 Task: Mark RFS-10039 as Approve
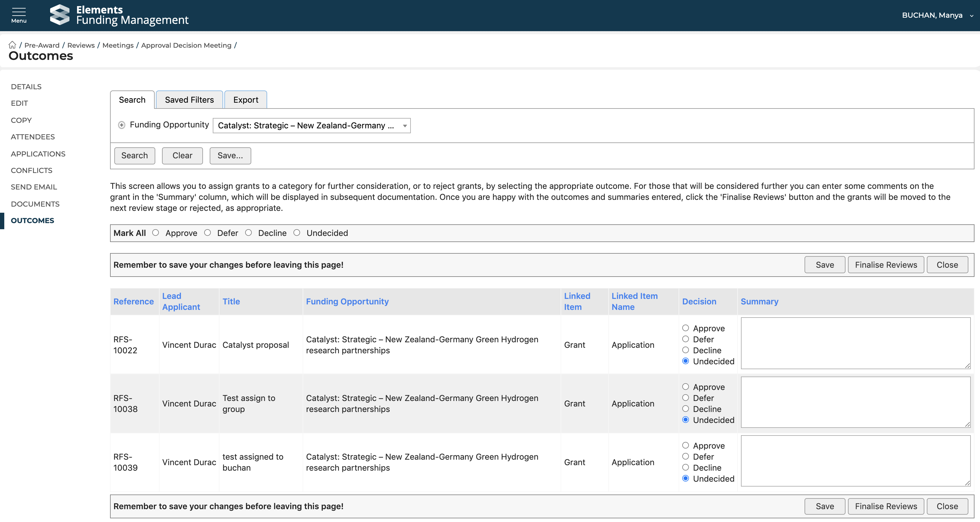[x=686, y=445]
